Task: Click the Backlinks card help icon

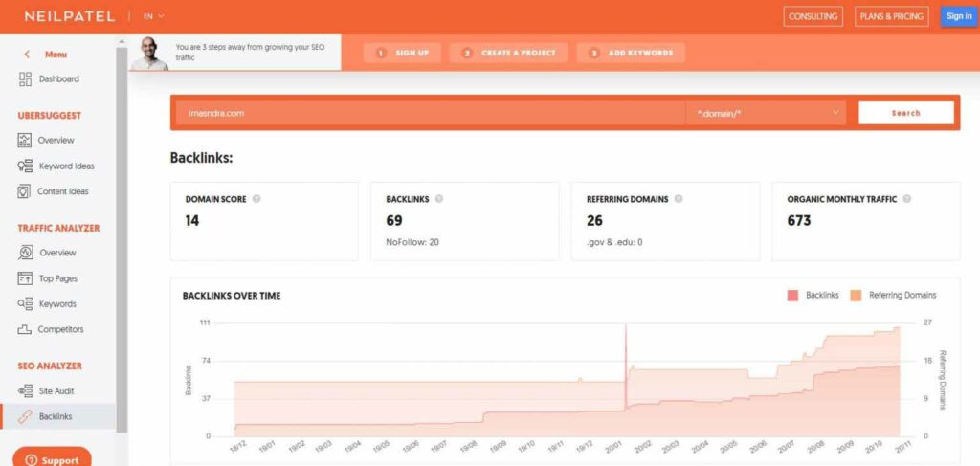Action: 438,199
